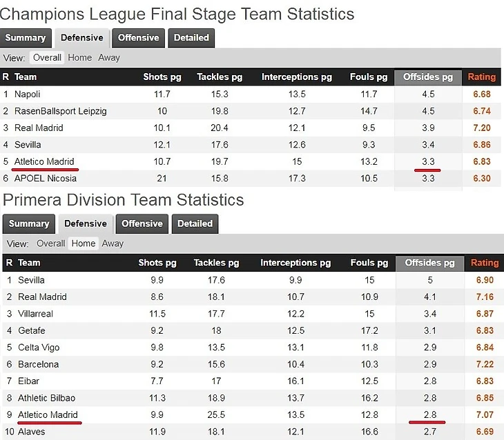Open the Champions League Summary tab

pos(26,38)
